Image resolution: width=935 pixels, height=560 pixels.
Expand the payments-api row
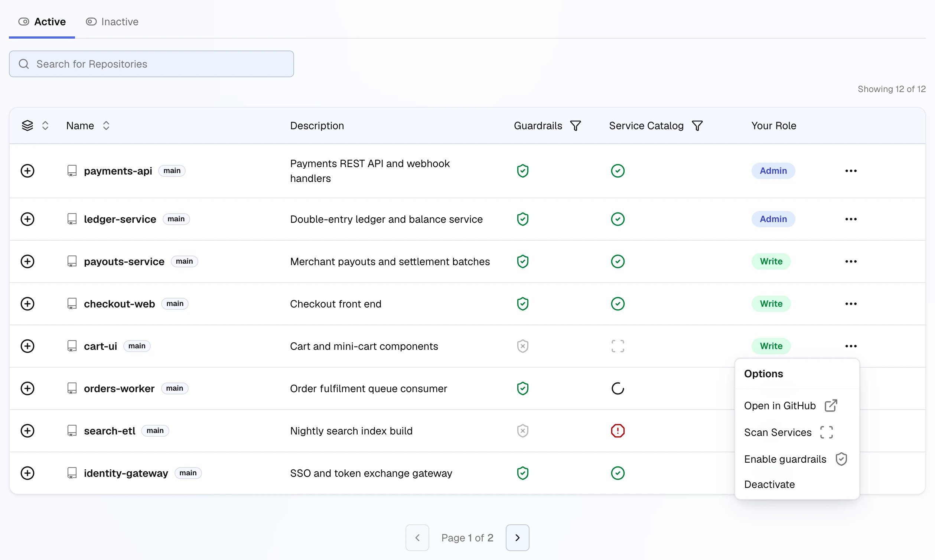click(27, 170)
